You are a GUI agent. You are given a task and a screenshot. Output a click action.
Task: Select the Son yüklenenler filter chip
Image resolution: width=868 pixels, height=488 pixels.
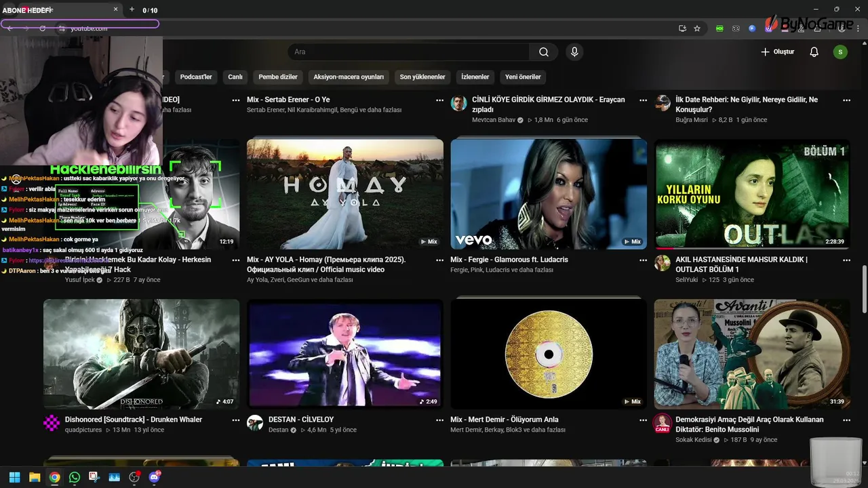(422, 77)
